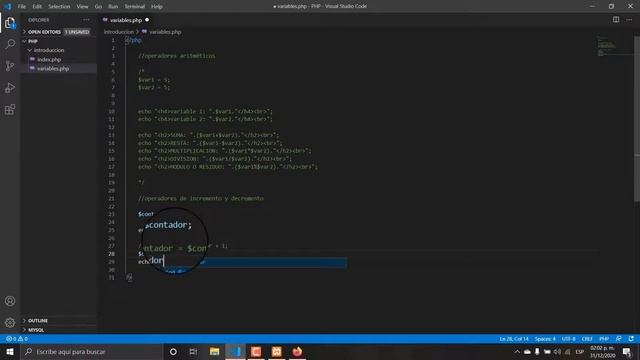Open the Edit menu
Screen dimensions: 640x360
point(37,7)
